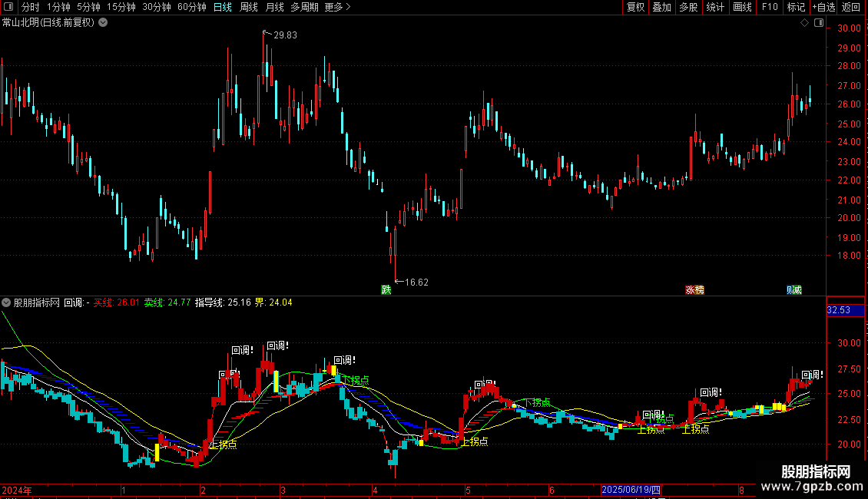The image size is (868, 499).
Task: Click the 复权 adjustment button
Action: tap(635, 7)
